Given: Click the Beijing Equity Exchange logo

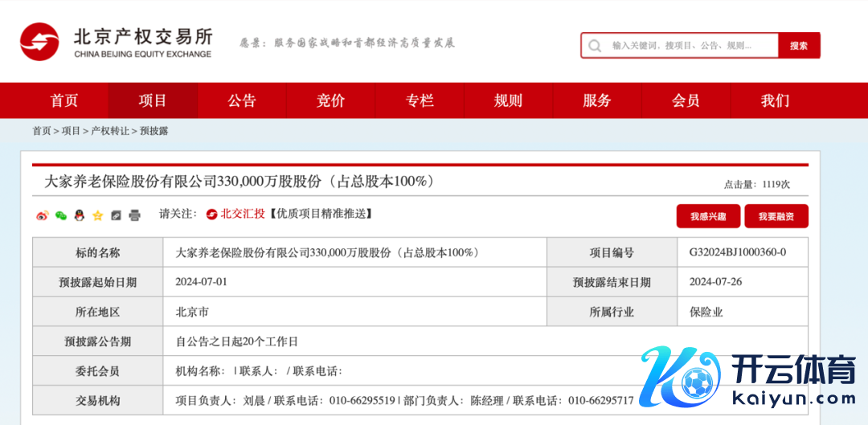Looking at the screenshot, I should coord(117,42).
